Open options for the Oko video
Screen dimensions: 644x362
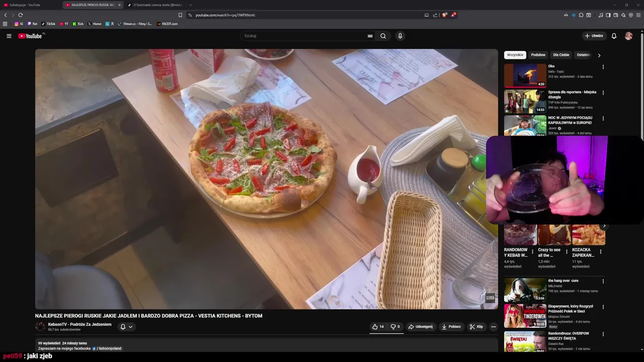[x=603, y=67]
